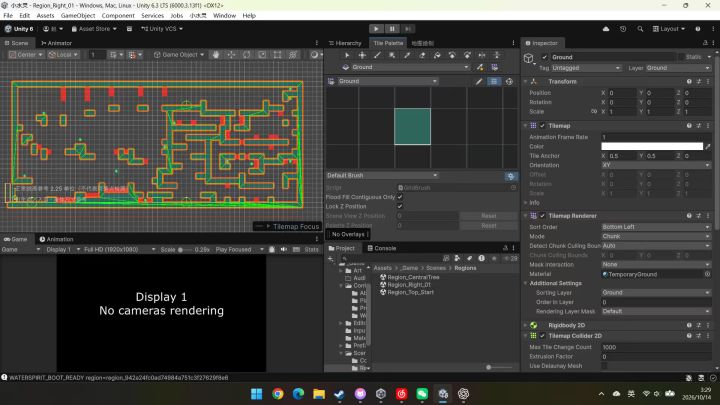Click the Pause button
Screen dimensions: 720x405
392,29
